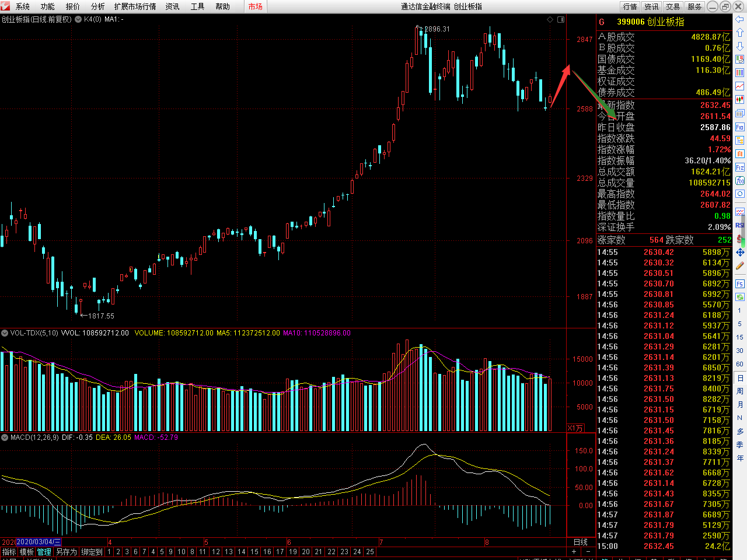The height and width of the screenshot is (560, 747).
Task: Switch to the 模板 tab at bottom
Action: [x=27, y=552]
